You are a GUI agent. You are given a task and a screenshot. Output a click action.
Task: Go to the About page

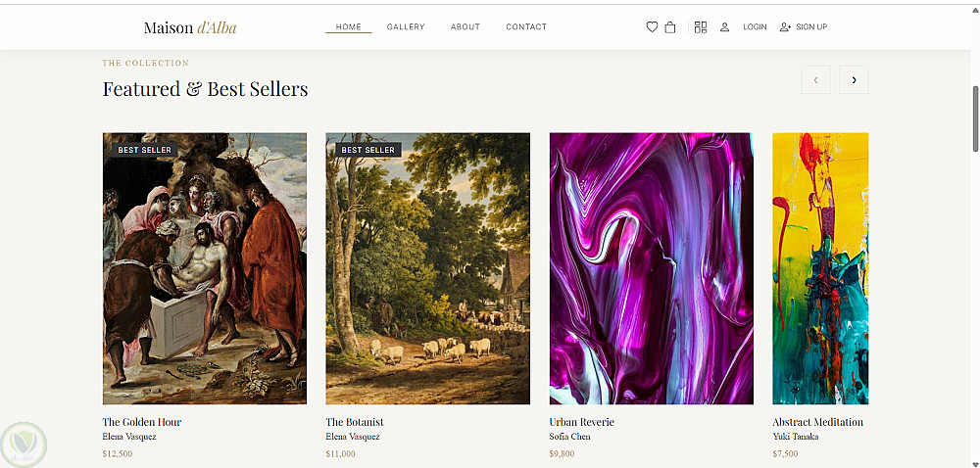click(465, 26)
